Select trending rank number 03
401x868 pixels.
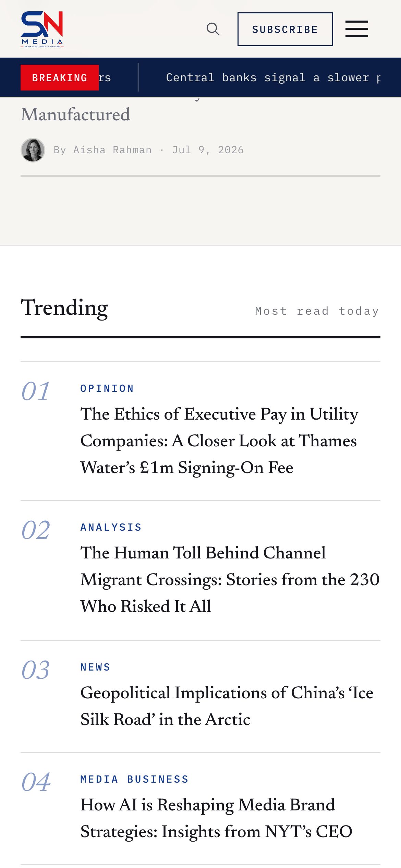coord(36,670)
